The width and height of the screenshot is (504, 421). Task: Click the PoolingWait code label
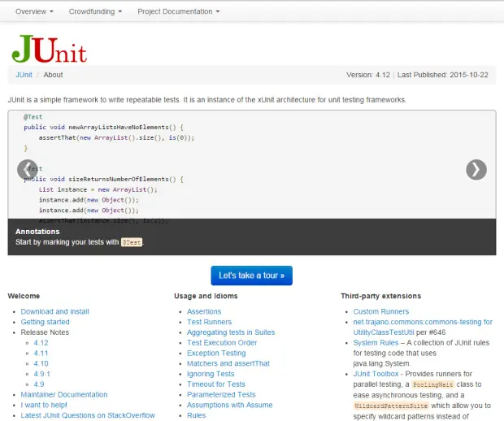point(432,384)
